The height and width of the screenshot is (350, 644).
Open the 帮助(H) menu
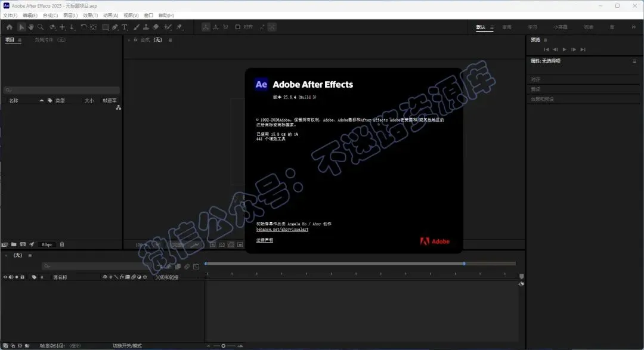click(x=166, y=15)
